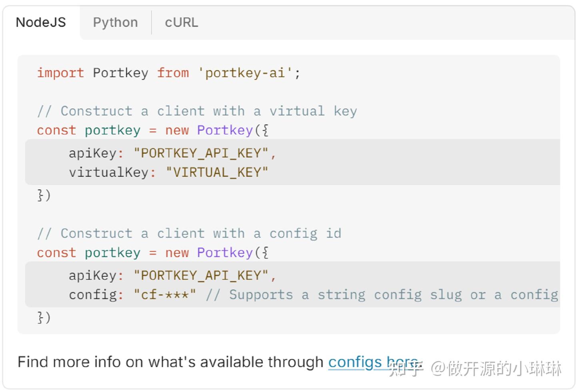Open the Python code tab
Screen dimensions: 576x392
click(115, 22)
